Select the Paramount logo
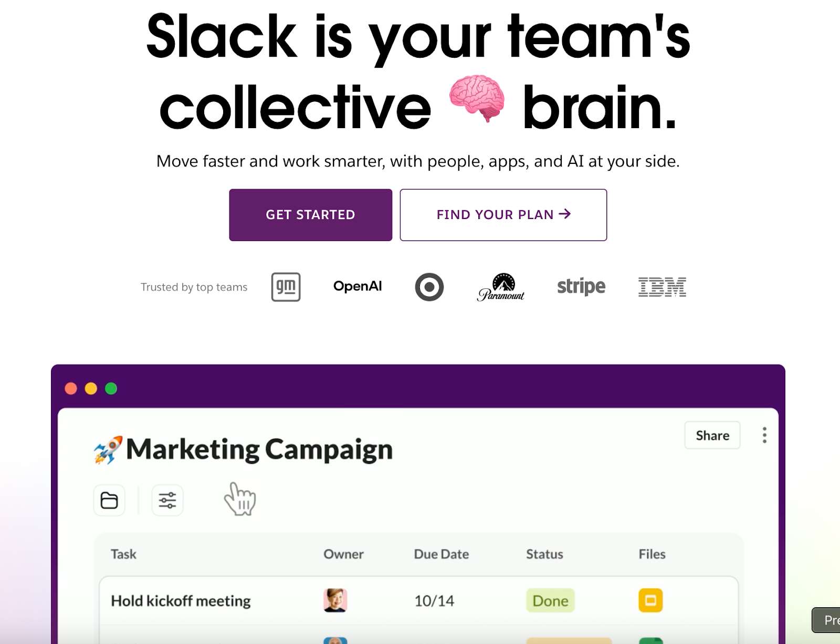 coord(501,287)
